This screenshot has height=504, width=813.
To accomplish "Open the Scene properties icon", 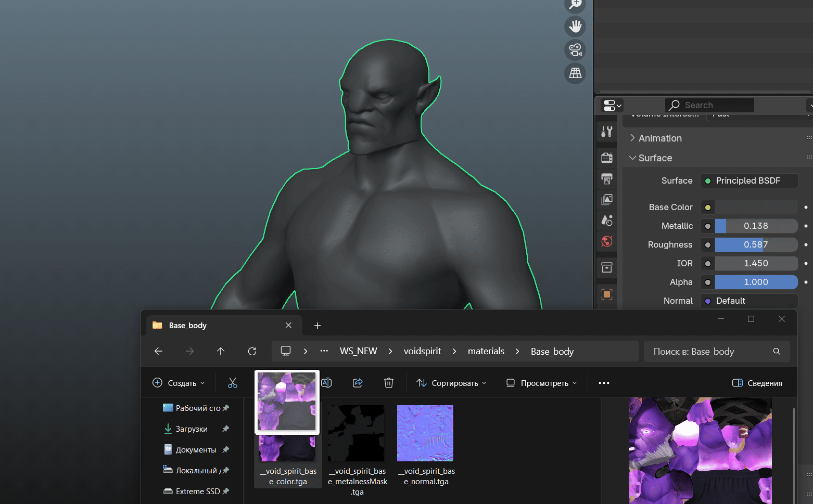I will click(x=606, y=221).
